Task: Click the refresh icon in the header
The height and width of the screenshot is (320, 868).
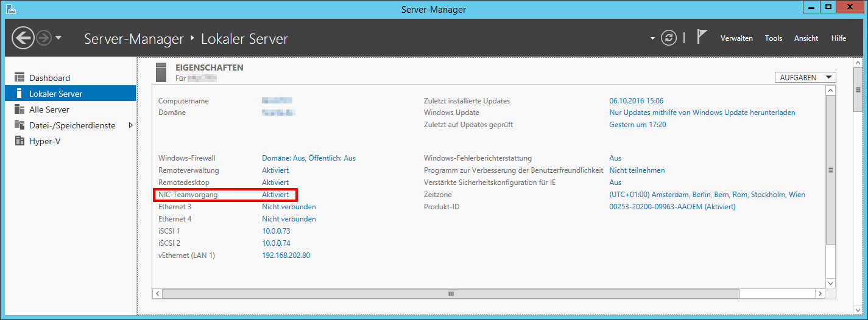Action: [x=669, y=38]
